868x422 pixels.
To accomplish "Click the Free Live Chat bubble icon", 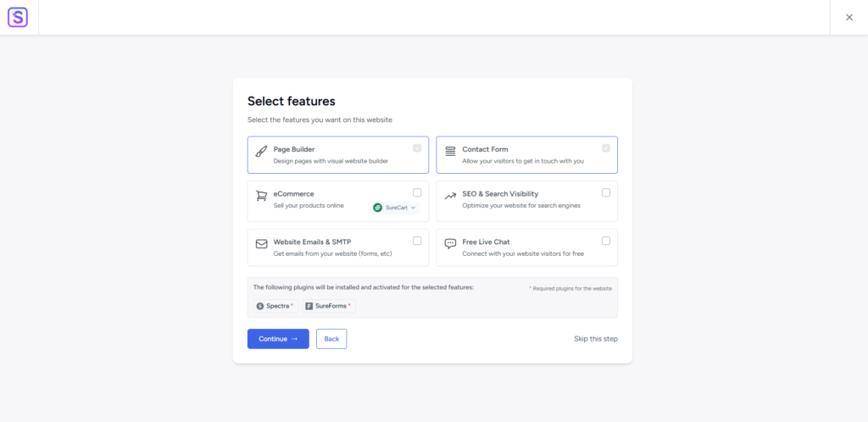I will (x=450, y=244).
